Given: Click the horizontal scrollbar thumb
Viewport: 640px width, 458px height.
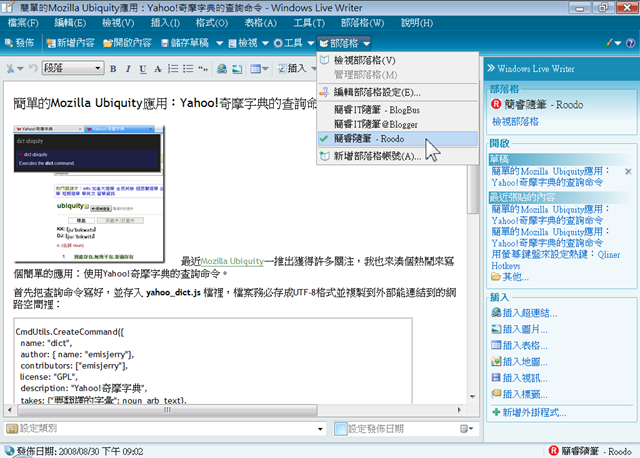Looking at the screenshot, I should (x=167, y=410).
